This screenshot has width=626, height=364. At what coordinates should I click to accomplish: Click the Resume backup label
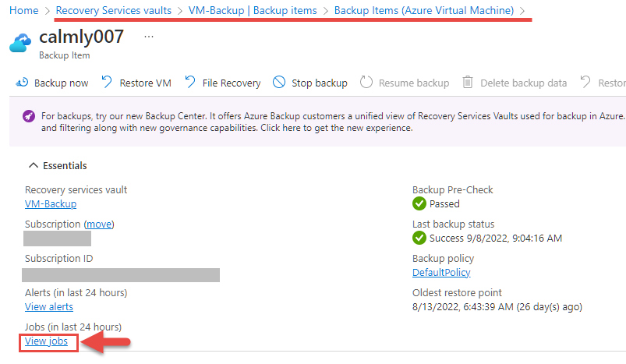414,83
